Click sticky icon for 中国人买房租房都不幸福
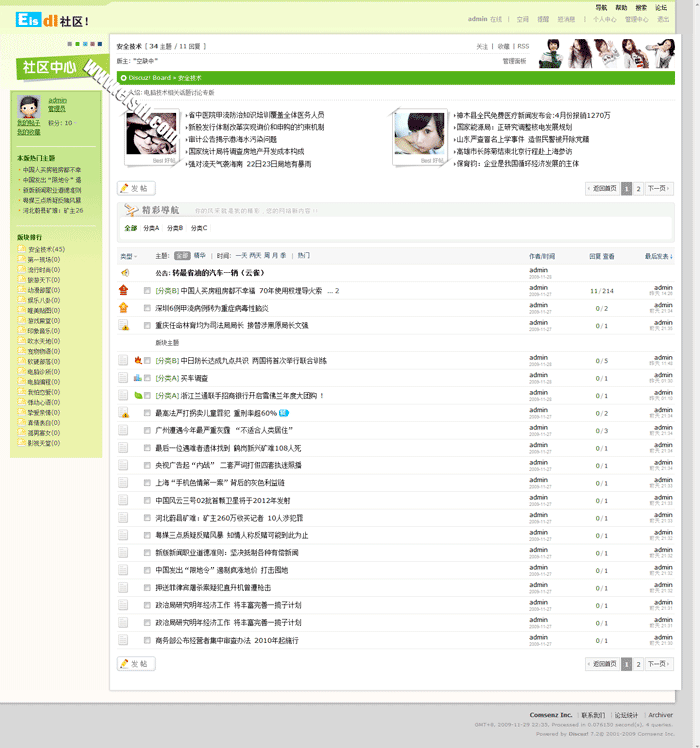Screen dimensions: 700x748 pos(124,290)
